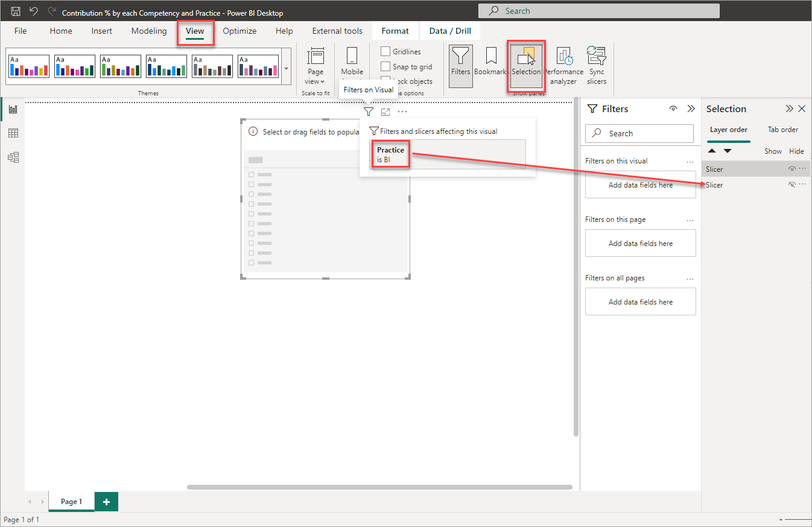Click the title bar Search box

click(x=599, y=11)
